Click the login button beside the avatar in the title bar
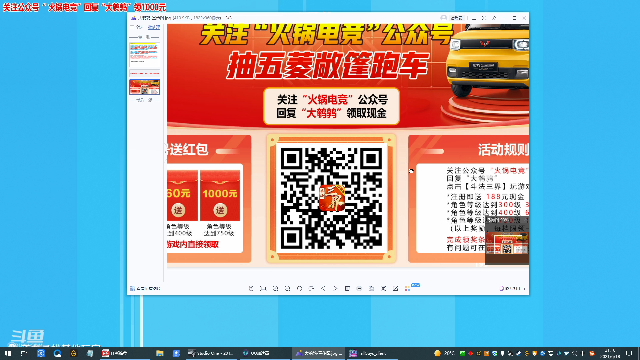Screen dimensions: 640x360 [456, 18]
